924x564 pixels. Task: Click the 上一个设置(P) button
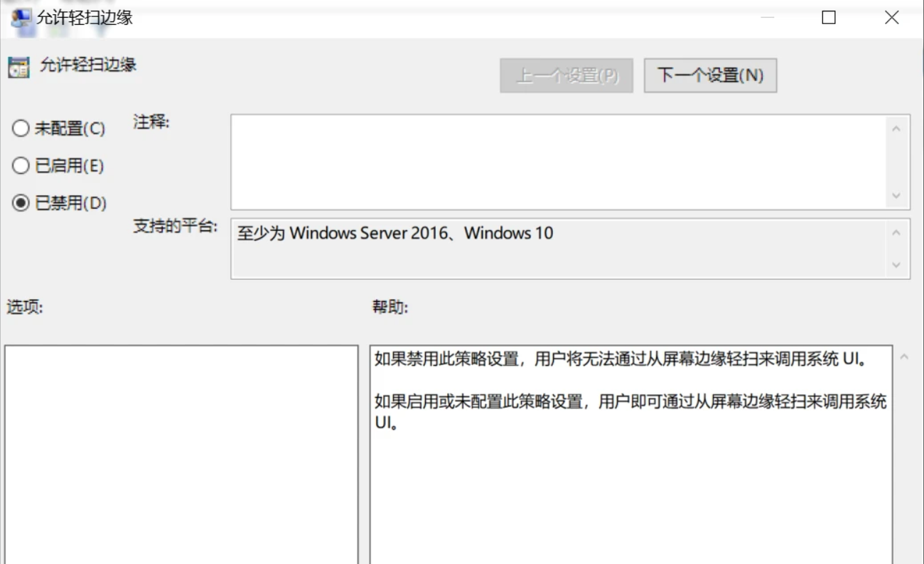coord(566,75)
